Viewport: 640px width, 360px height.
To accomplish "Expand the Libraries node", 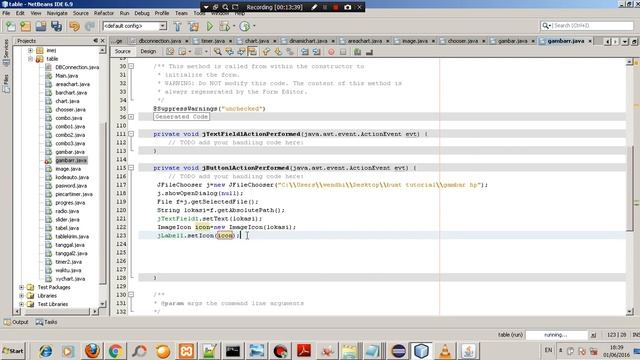I will 21,296.
